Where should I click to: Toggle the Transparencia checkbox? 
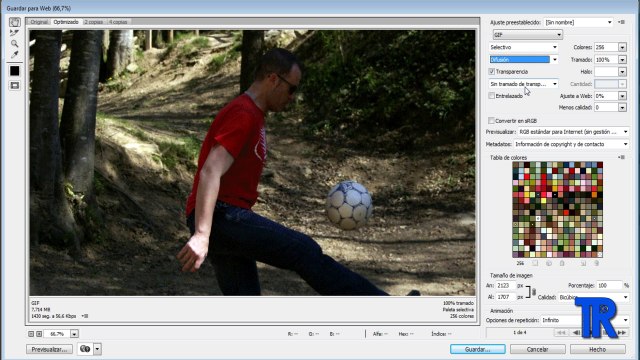click(x=492, y=71)
